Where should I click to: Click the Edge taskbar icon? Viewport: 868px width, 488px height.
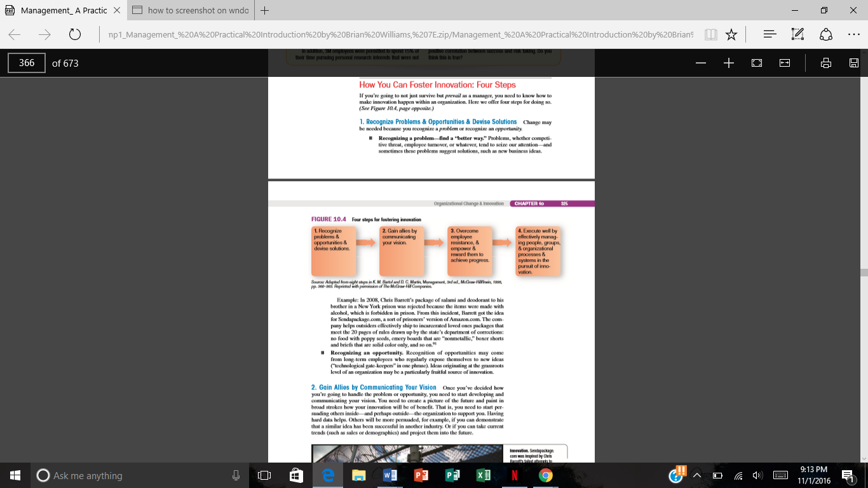pos(329,475)
